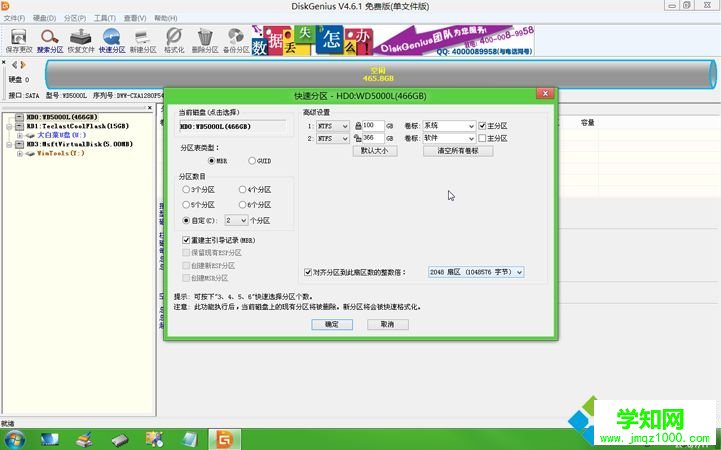This screenshot has height=450, width=721.
Task: Open the monitor icon on the taskbar
Action: [49, 440]
